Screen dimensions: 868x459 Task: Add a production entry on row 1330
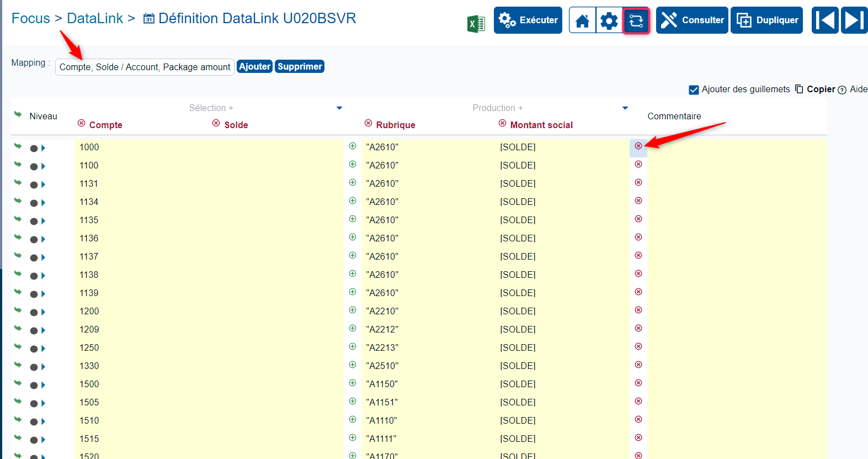[353, 365]
